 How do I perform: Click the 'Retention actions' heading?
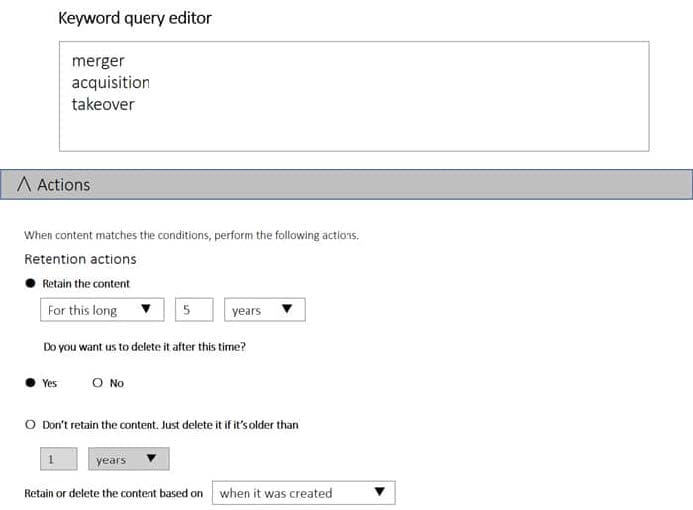80,259
